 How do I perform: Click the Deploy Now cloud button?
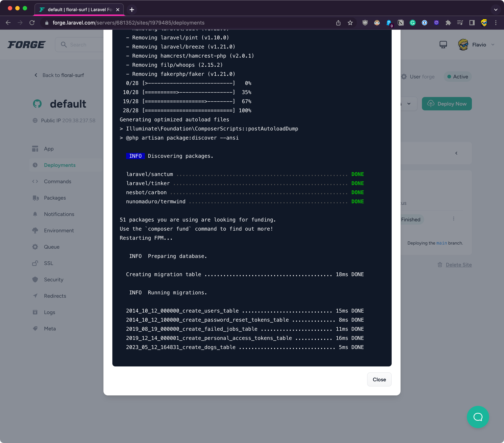[447, 104]
